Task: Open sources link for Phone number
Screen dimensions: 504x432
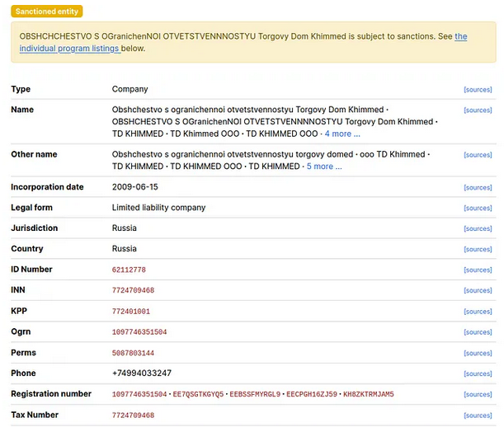Action: click(478, 373)
